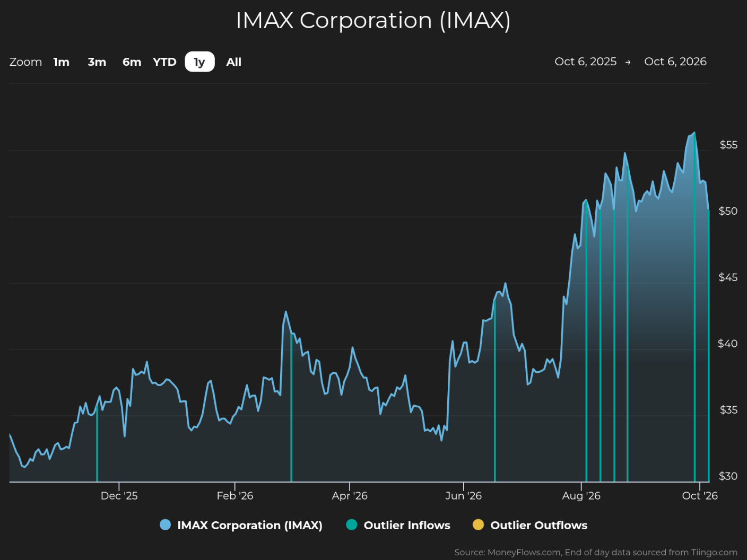Click the Jun '26 axis label
The image size is (747, 560).
pyautogui.click(x=464, y=496)
